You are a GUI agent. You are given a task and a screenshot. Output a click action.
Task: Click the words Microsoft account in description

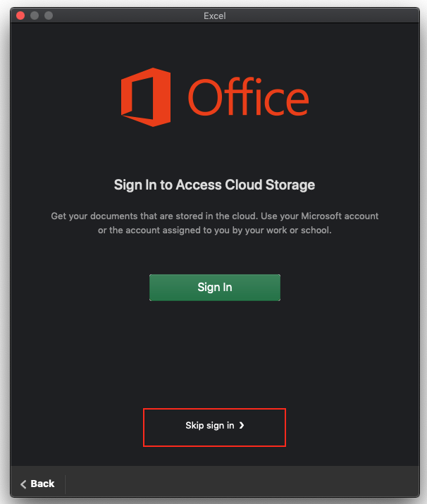(x=340, y=216)
